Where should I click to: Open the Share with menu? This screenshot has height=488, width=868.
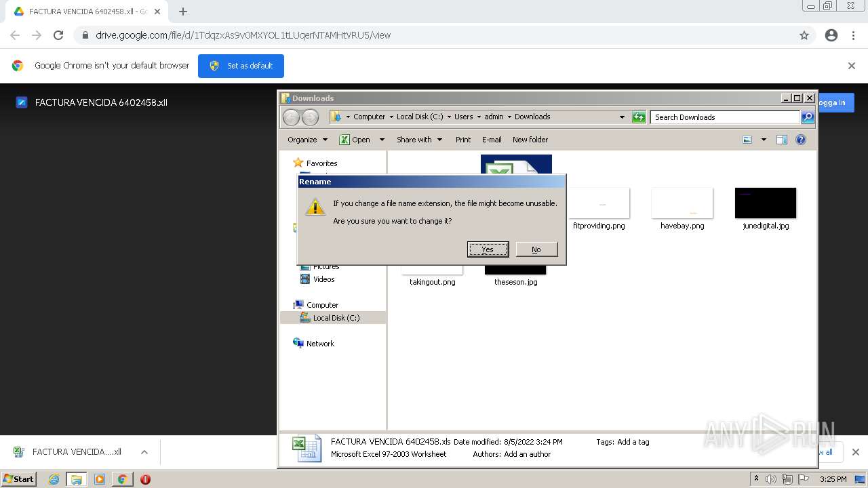[419, 140]
